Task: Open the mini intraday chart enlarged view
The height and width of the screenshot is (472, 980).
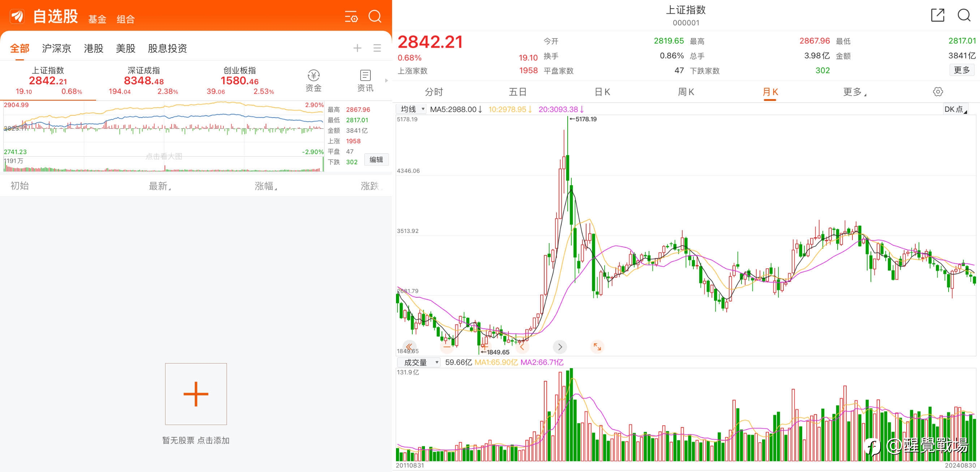Action: 164,136
